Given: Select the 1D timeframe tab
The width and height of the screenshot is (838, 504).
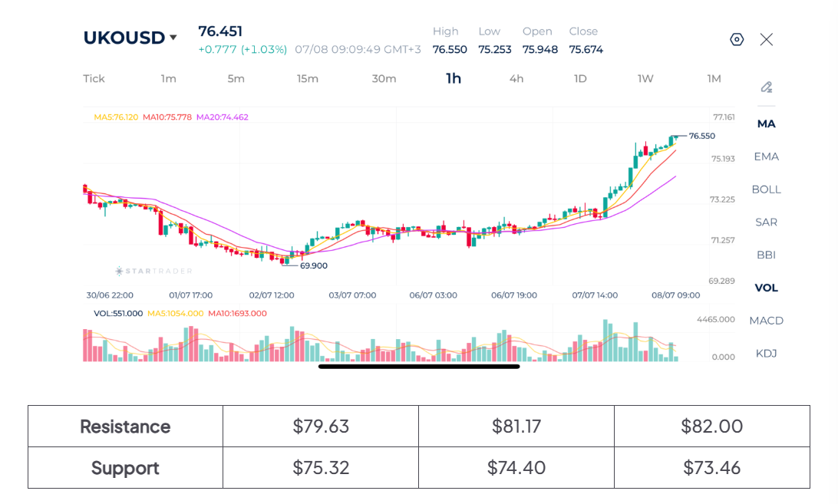Looking at the screenshot, I should pyautogui.click(x=580, y=78).
